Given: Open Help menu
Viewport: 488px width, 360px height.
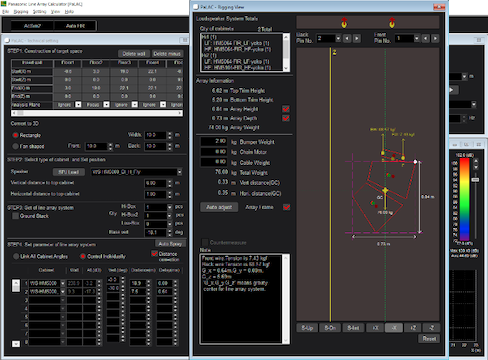Looking at the screenshot, I should 69,11.
